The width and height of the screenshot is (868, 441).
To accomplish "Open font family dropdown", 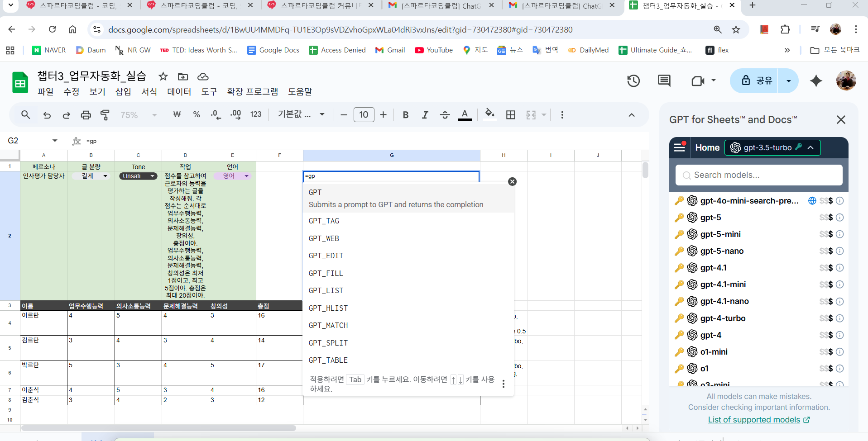I will 302,114.
